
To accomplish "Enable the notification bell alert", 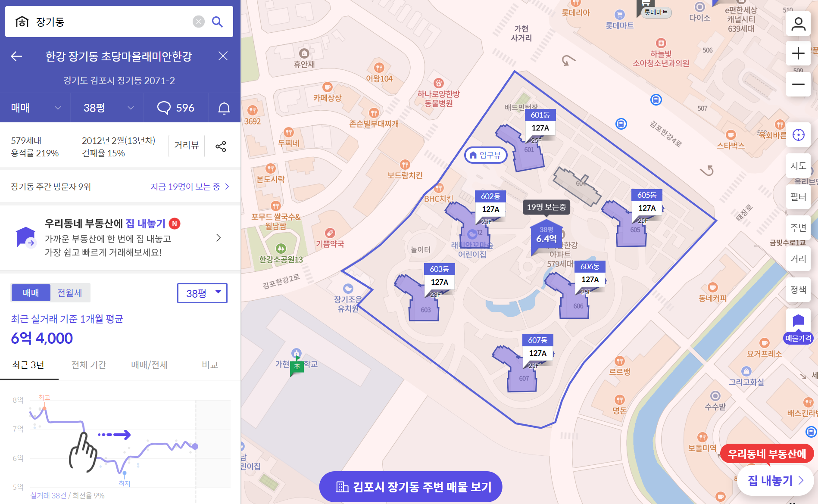I will [x=224, y=108].
